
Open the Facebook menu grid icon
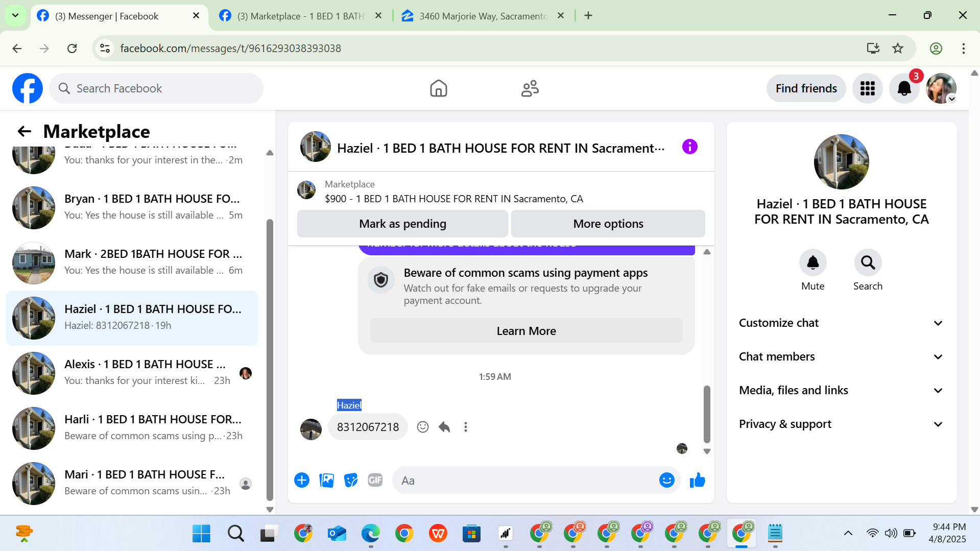(867, 88)
